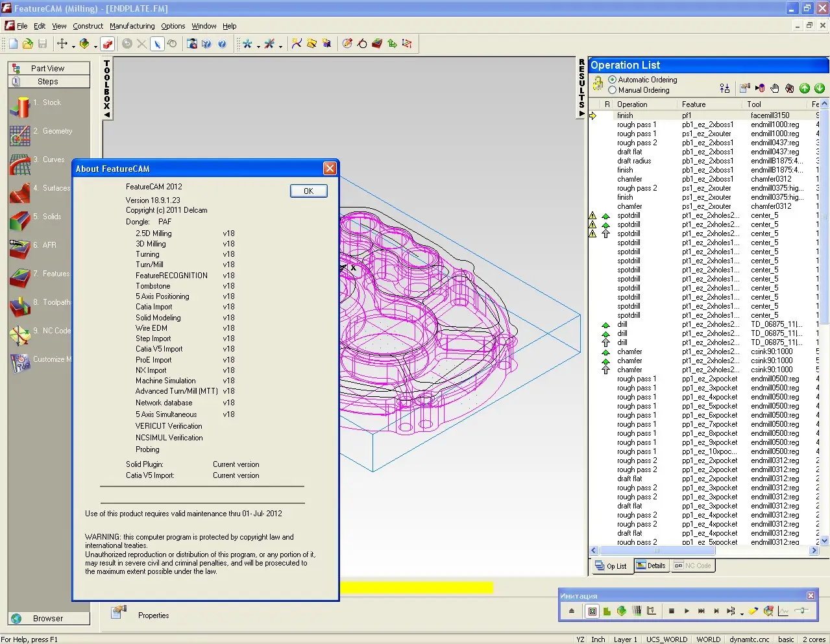The image size is (830, 644).
Task: Create a new file using the toolbar icon
Action: click(x=13, y=43)
